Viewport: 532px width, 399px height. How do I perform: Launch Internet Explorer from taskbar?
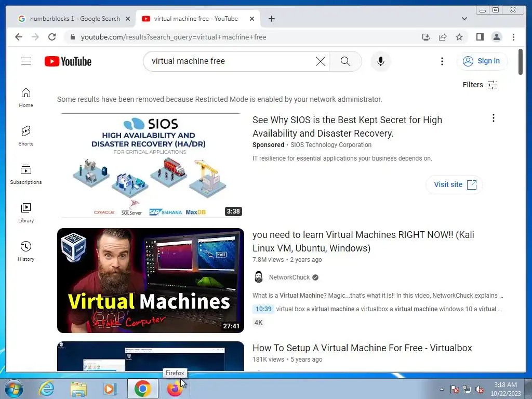pyautogui.click(x=46, y=389)
